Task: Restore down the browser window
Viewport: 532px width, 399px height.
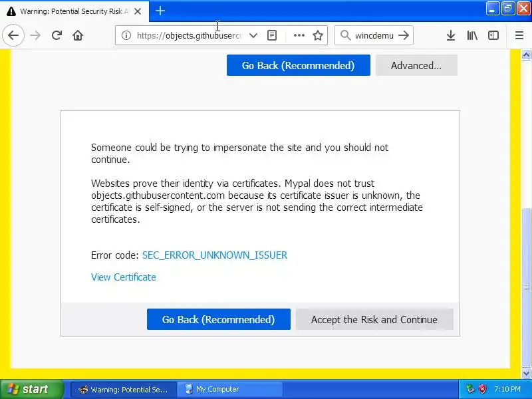Action: (x=508, y=9)
